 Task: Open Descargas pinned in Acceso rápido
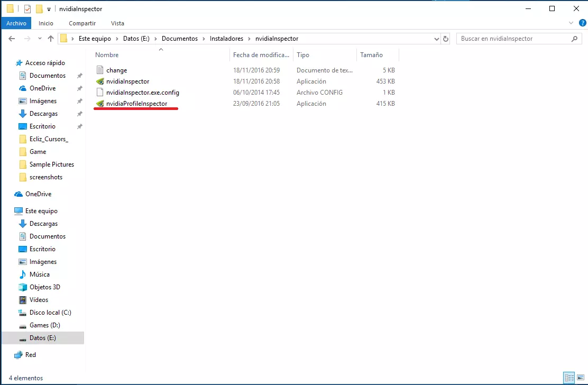[43, 114]
